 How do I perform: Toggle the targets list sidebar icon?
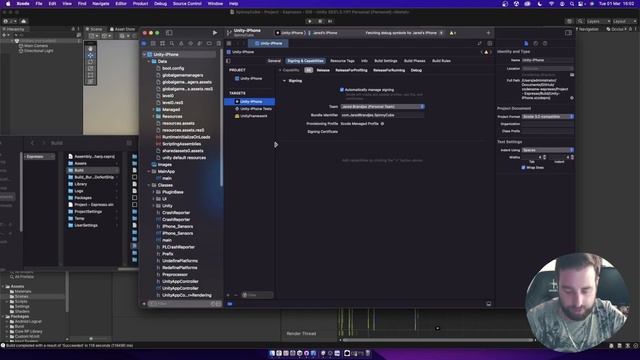228,61
